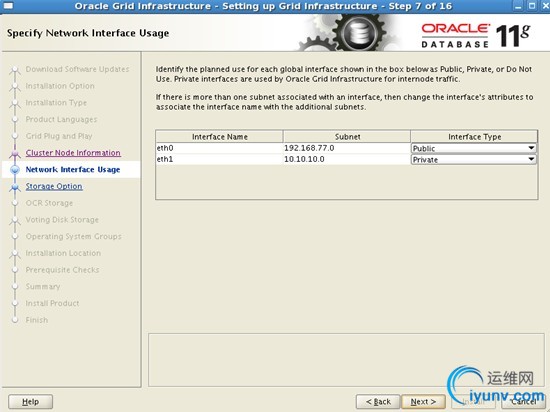Viewport: 550px width, 412px height.
Task: Minimize the Oracle Grid Infrastructure window
Action: pos(519,6)
